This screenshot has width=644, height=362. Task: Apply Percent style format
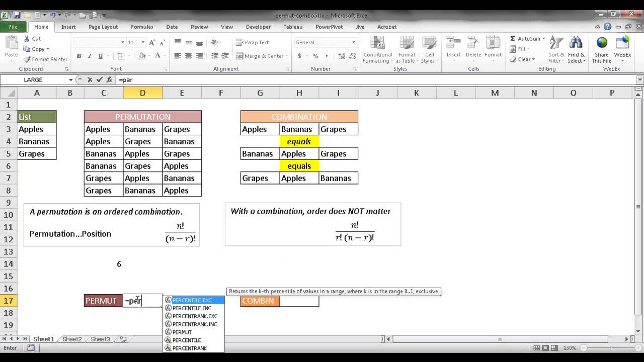point(315,56)
